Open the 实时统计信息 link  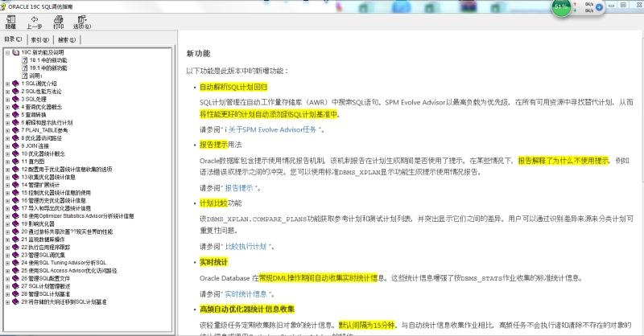click(246, 294)
